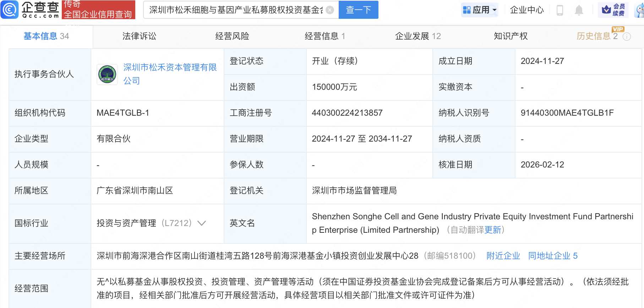Click the 查一下 search button
644x308 pixels.
[358, 10]
